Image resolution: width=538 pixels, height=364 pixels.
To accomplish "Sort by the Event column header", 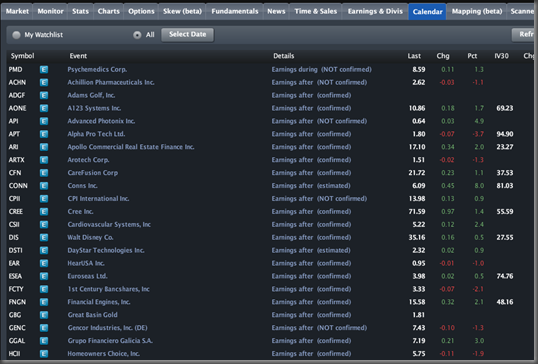I will (78, 56).
